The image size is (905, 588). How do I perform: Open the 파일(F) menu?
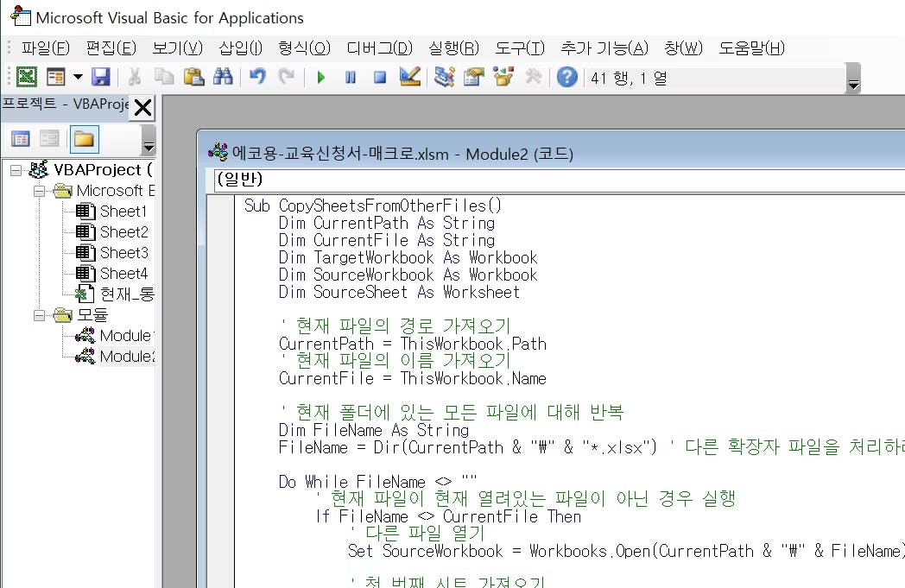pyautogui.click(x=46, y=47)
